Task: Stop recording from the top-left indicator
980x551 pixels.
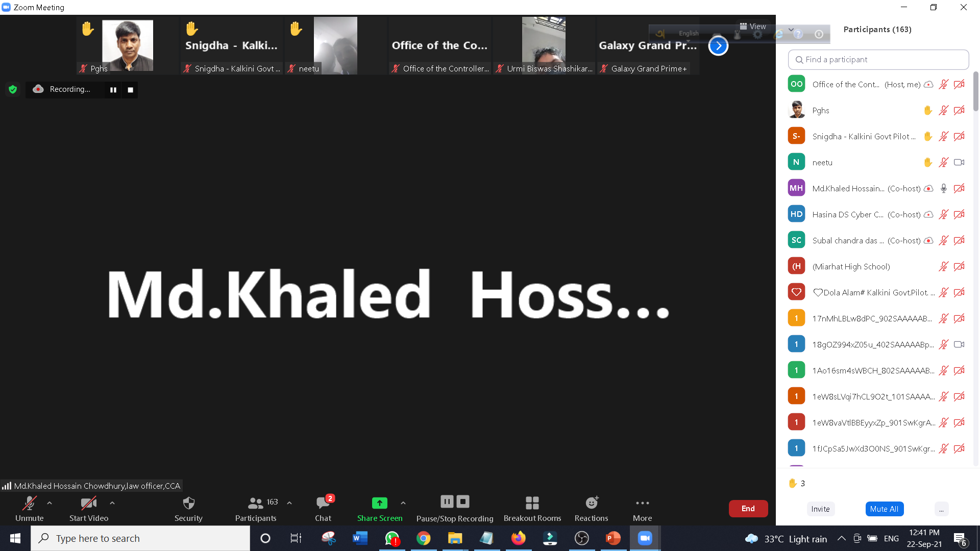Action: 131,90
